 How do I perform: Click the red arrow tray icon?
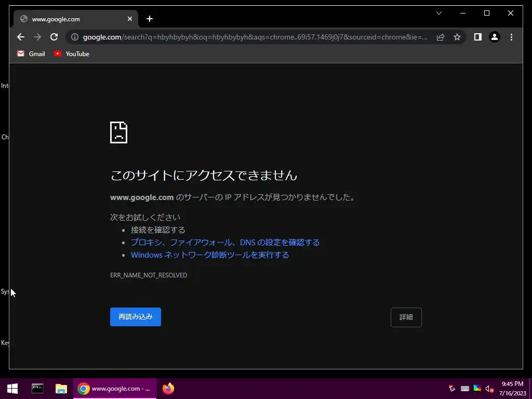452,389
